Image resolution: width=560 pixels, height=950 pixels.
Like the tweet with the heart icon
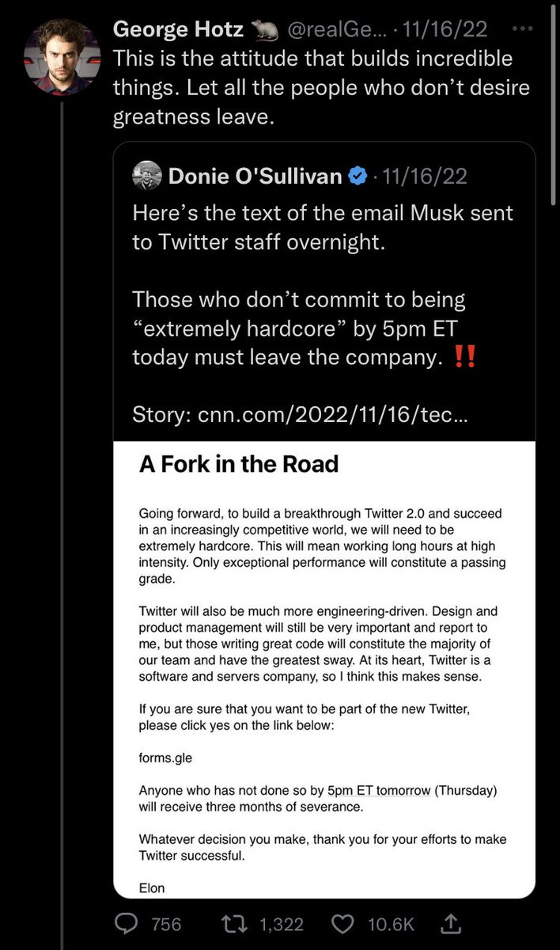[342, 924]
